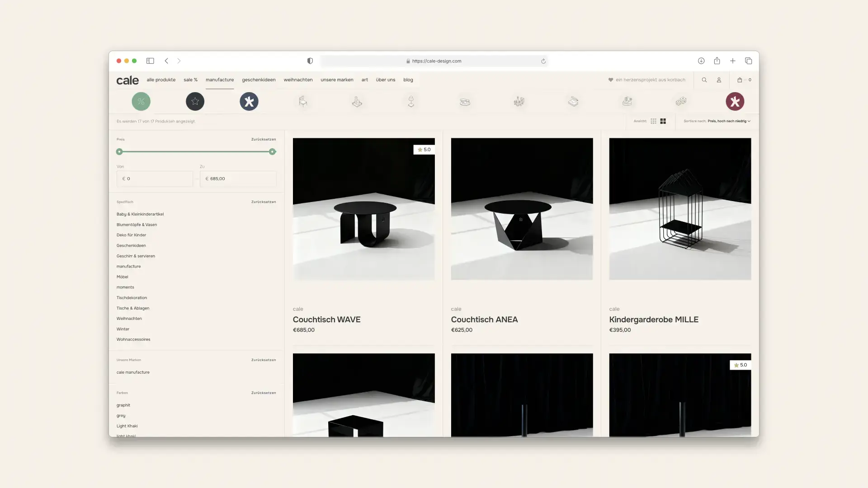This screenshot has width=868, height=488.
Task: Open the 'Sortiere nach' dropdown
Action: click(x=728, y=121)
